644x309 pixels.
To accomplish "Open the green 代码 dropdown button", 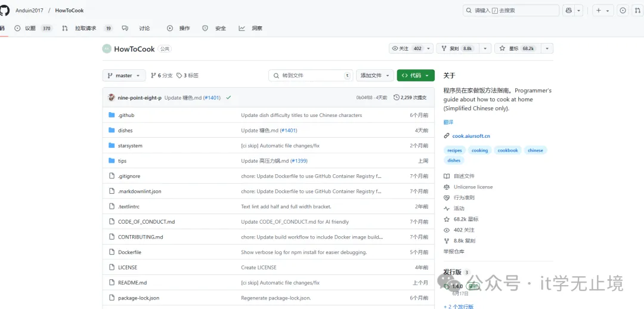I will [416, 76].
